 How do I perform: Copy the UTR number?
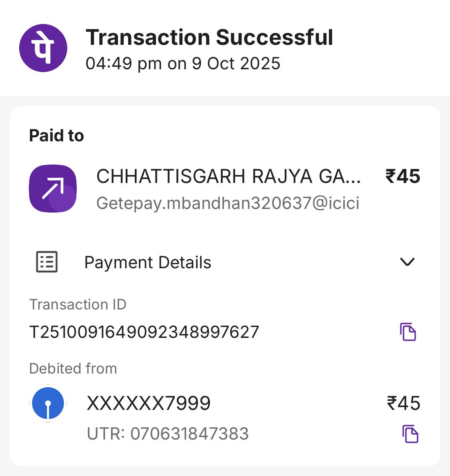coord(410,434)
